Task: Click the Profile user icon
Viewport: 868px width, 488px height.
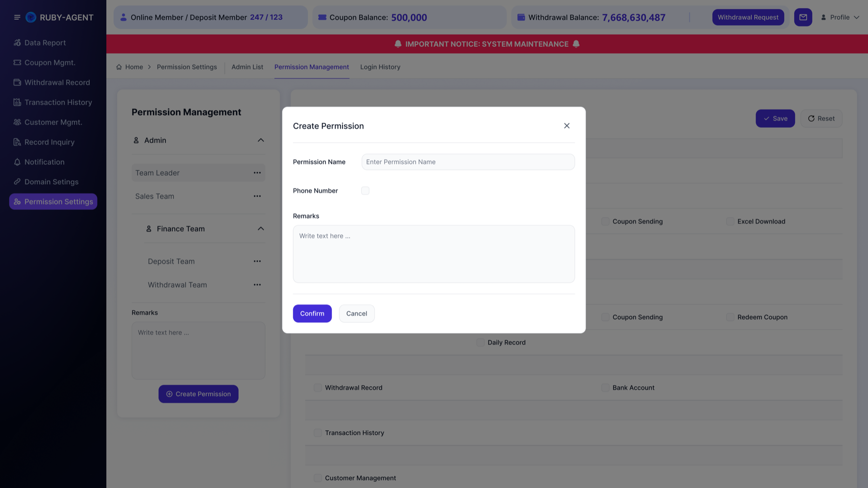Action: [824, 17]
